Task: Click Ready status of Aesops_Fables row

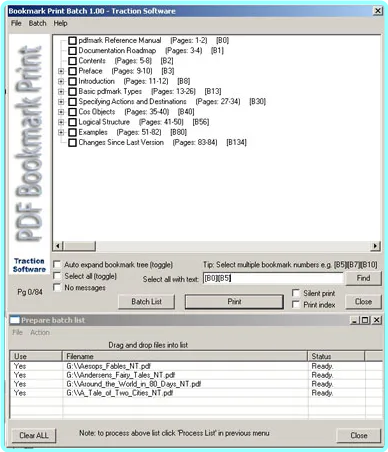Action: coord(322,366)
